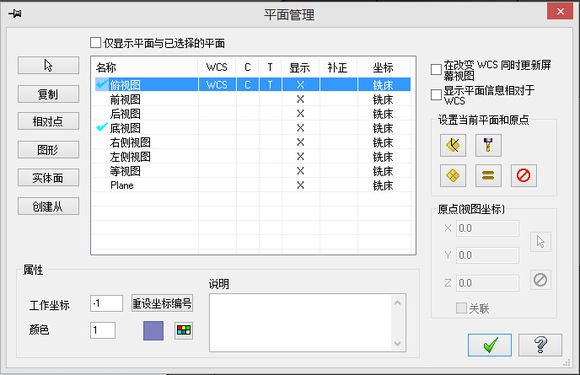Enable 在改变 WCS 同时更新屏幕视图 checkbox

(x=436, y=70)
